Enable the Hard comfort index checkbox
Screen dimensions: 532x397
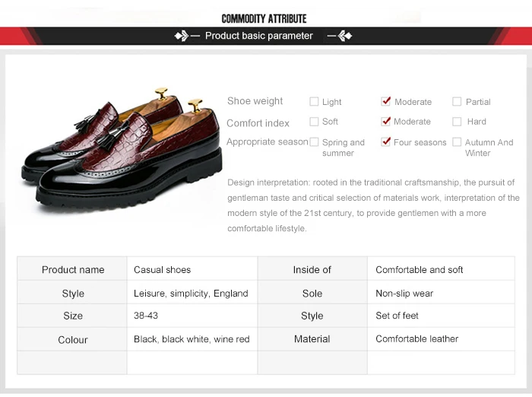click(x=457, y=122)
